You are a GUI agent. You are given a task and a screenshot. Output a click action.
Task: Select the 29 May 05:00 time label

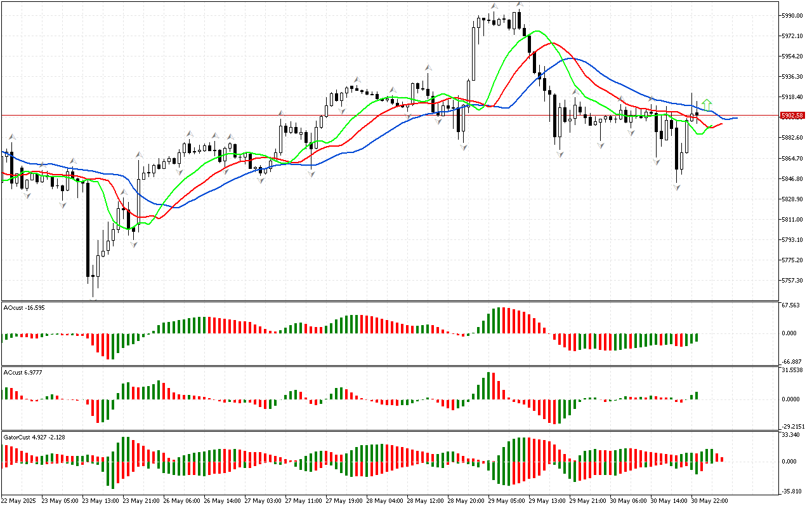(x=506, y=501)
